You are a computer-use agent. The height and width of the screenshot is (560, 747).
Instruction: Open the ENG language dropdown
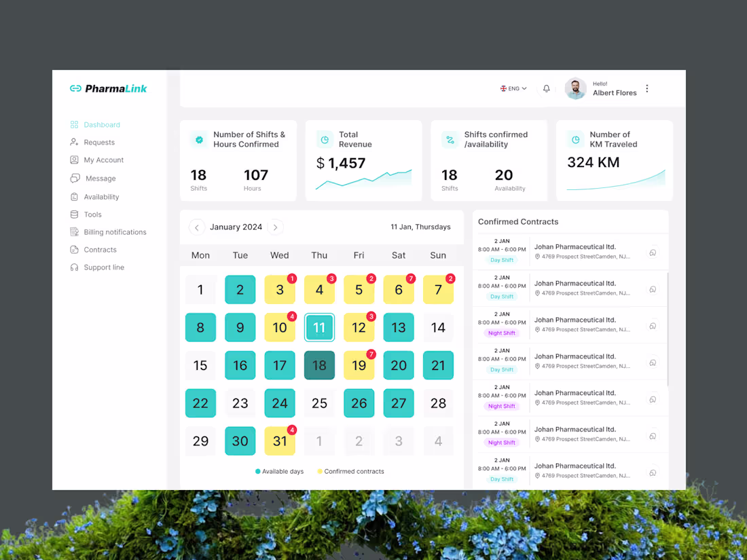(513, 88)
